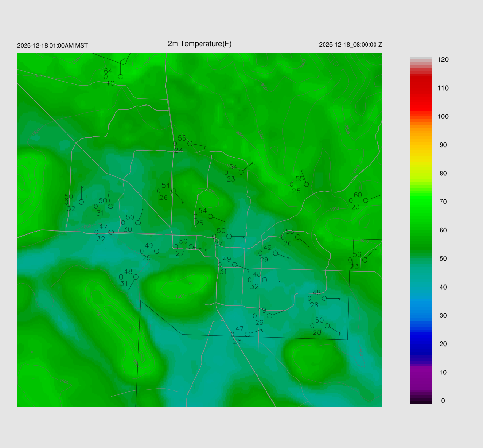Click the station marker labeled 47 over 28
Screen dimensions: 483x448
247,334
